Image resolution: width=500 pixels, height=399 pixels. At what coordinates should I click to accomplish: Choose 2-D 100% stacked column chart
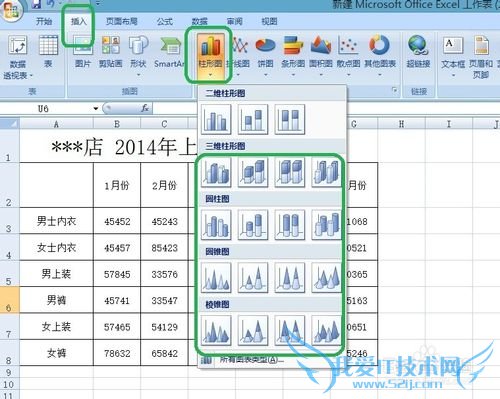[290, 119]
